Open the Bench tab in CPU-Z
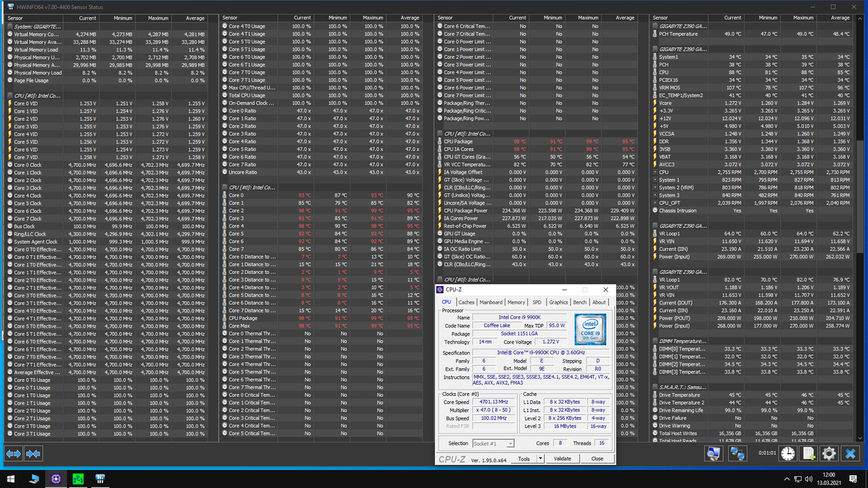Viewport: 868px width, 488px height. tap(580, 302)
